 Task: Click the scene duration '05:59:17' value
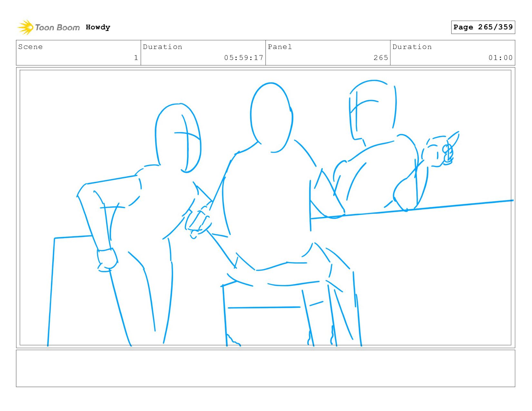coord(244,58)
